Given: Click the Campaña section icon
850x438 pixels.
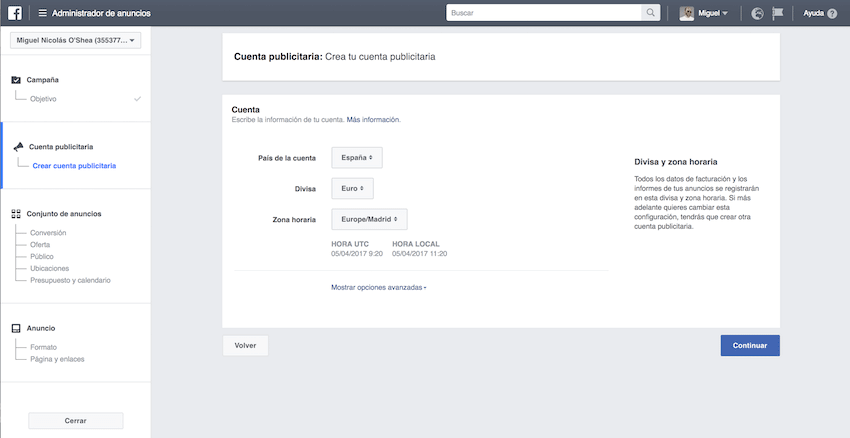Looking at the screenshot, I should point(16,80).
